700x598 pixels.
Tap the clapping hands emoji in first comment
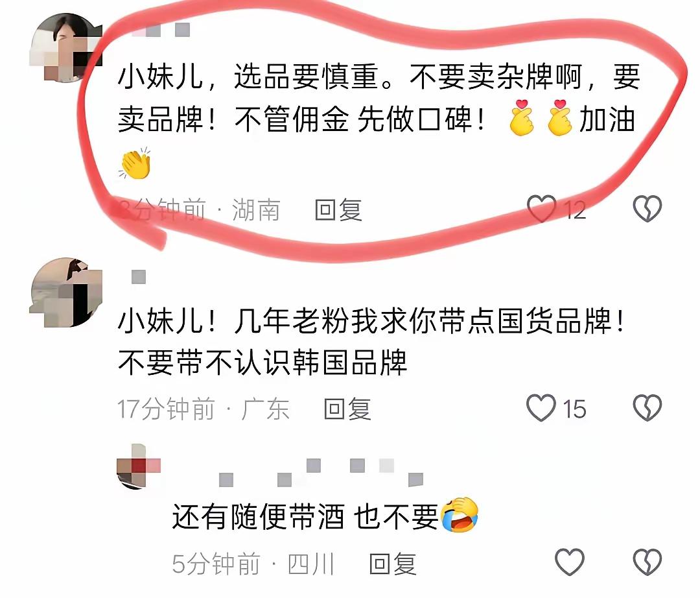[x=135, y=163]
